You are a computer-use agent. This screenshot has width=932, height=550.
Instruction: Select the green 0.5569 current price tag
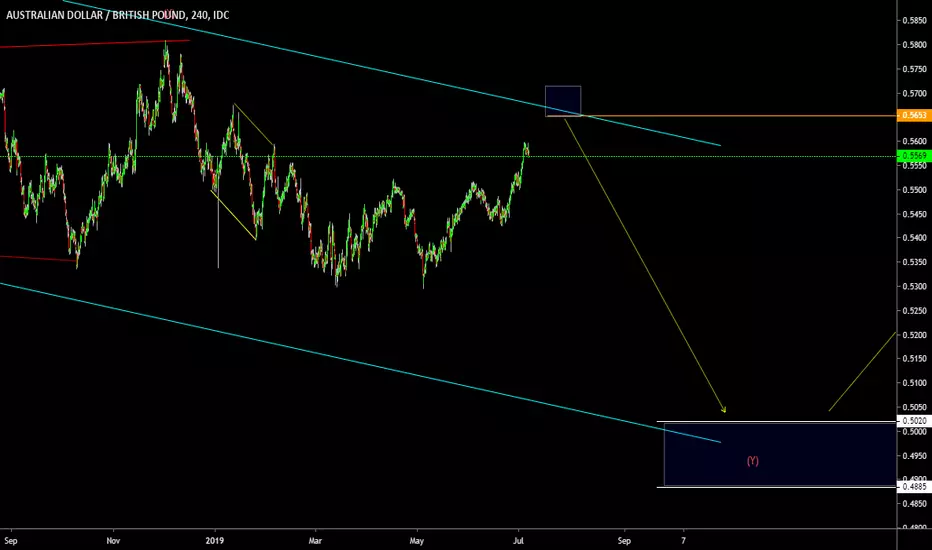click(x=914, y=156)
